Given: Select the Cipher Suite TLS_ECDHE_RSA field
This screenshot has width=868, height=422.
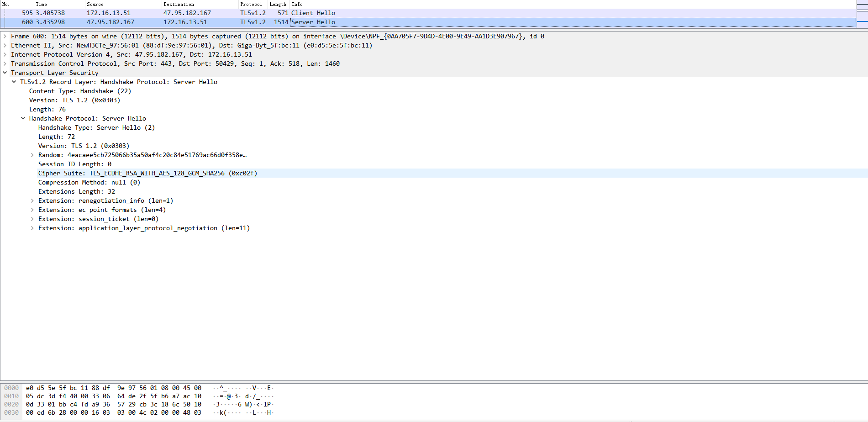Looking at the screenshot, I should pyautogui.click(x=147, y=173).
